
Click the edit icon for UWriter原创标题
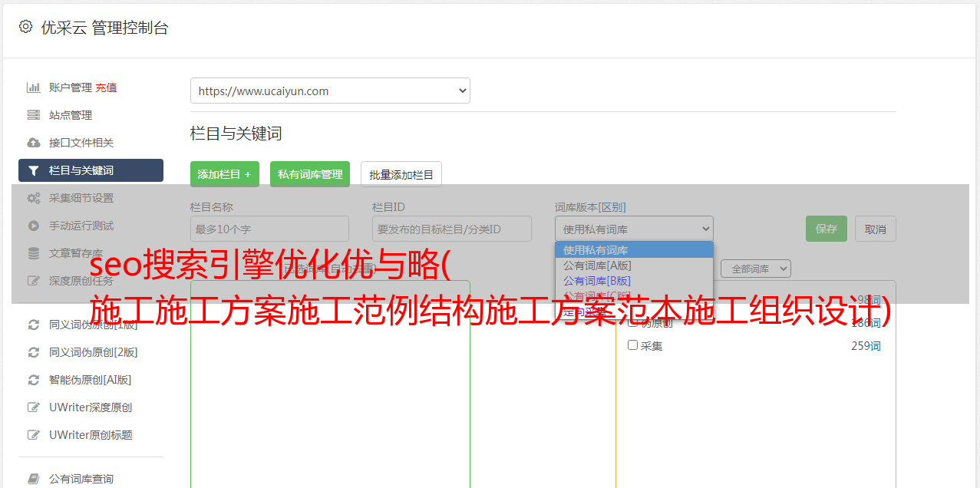pyautogui.click(x=34, y=435)
